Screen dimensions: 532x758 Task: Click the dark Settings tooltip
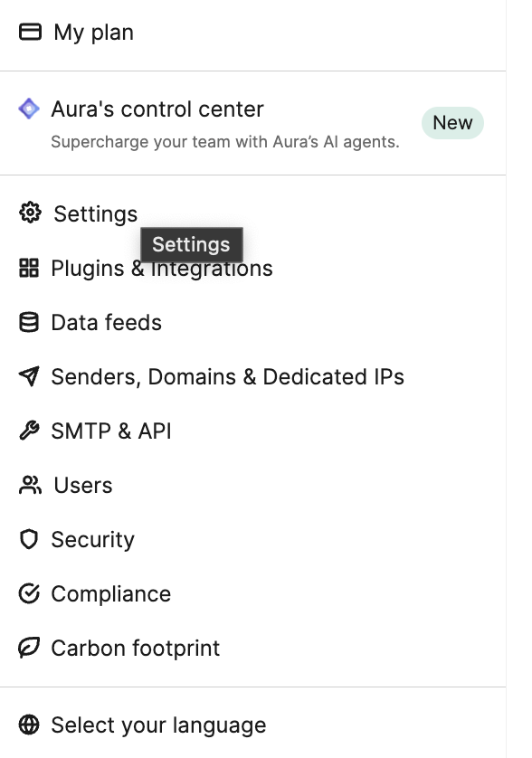(192, 244)
